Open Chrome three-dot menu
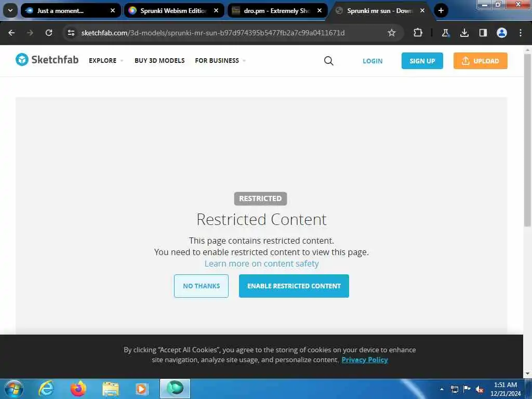 (x=521, y=33)
